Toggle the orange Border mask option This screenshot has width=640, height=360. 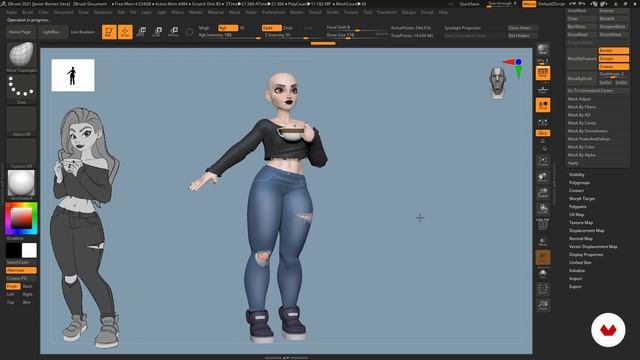(613, 51)
